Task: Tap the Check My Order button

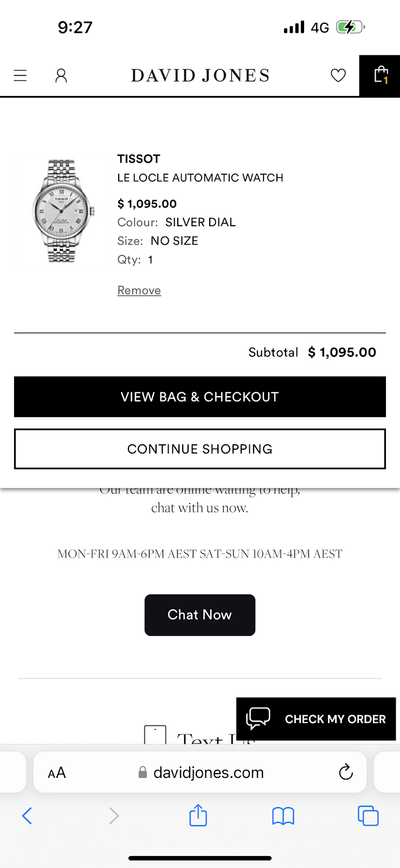Action: tap(335, 719)
